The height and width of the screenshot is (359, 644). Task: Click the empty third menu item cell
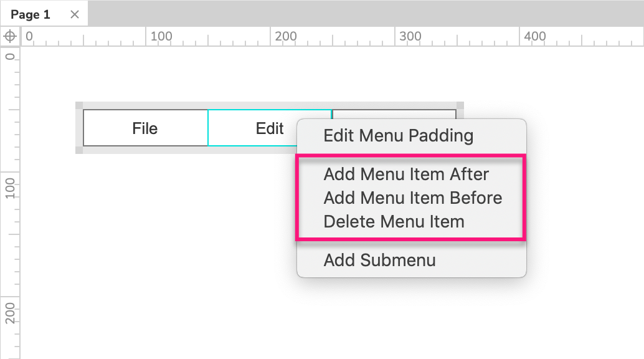coord(394,114)
